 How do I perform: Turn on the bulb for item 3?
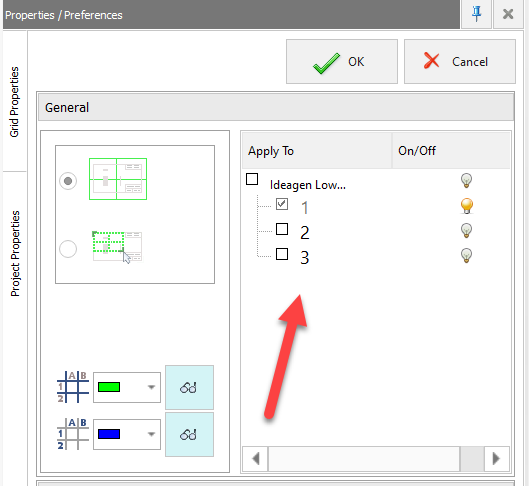(466, 255)
